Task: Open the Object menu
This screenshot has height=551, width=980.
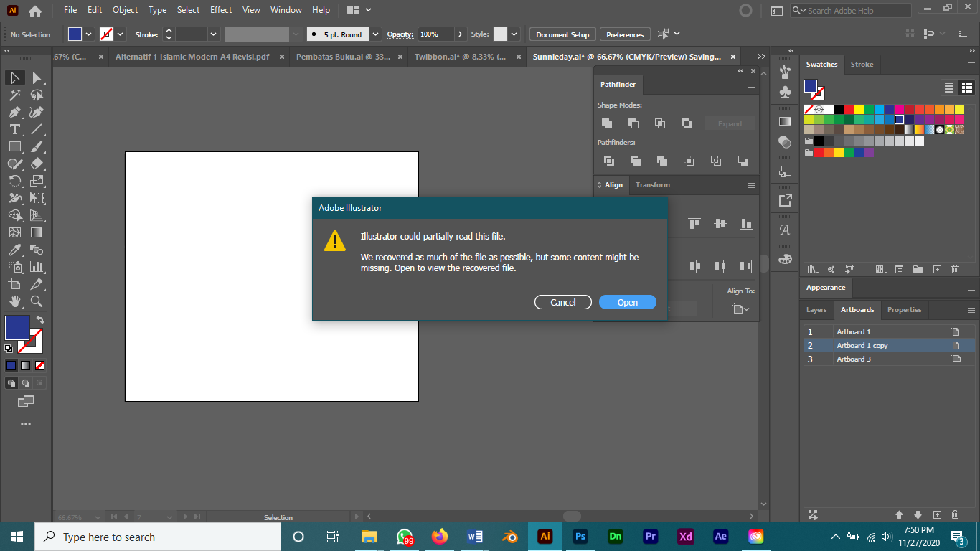Action: click(126, 10)
